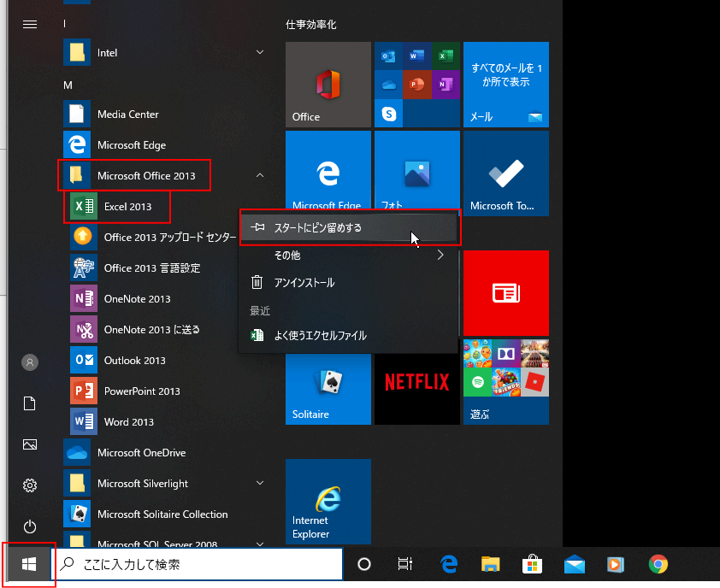Open the Office apps group tile
The height and width of the screenshot is (588, 720).
tap(417, 85)
